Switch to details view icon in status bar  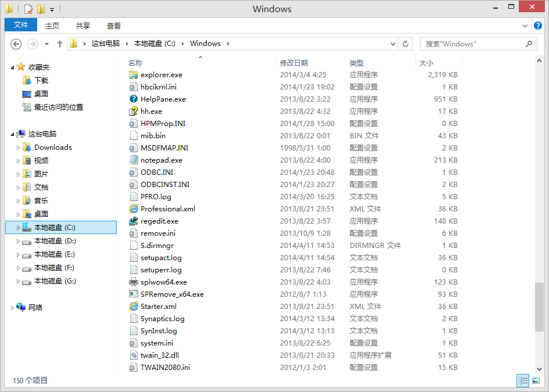click(x=523, y=380)
